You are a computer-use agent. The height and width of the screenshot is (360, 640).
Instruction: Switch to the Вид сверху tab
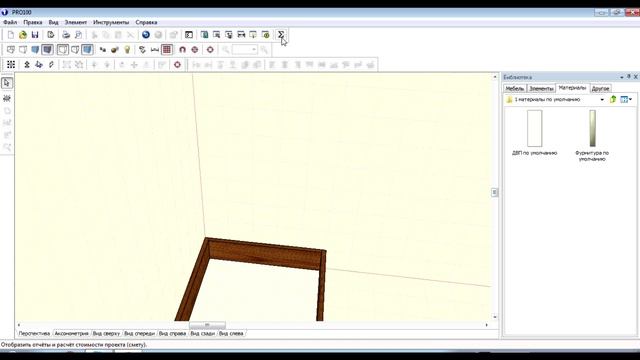106,333
